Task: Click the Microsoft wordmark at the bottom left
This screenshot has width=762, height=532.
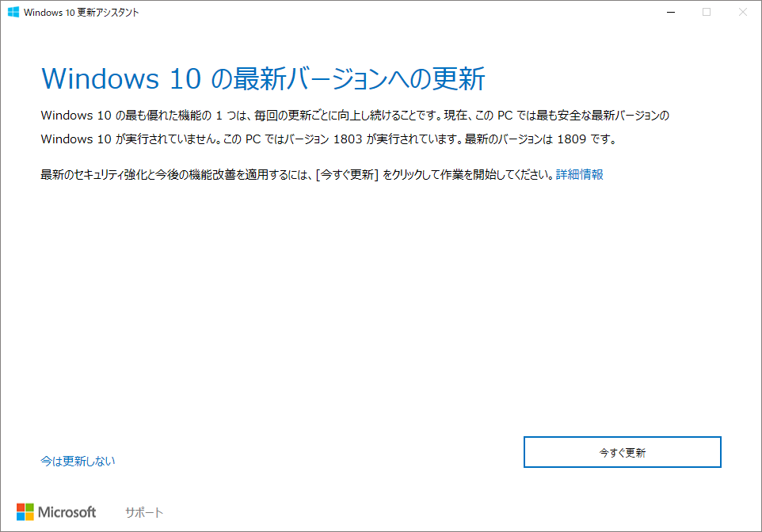Action: (70, 511)
